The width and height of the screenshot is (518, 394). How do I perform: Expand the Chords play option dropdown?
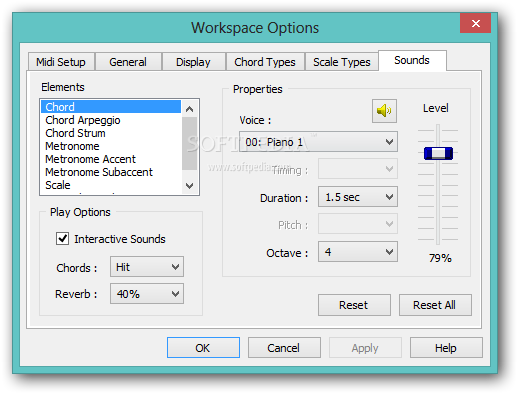pos(147,267)
